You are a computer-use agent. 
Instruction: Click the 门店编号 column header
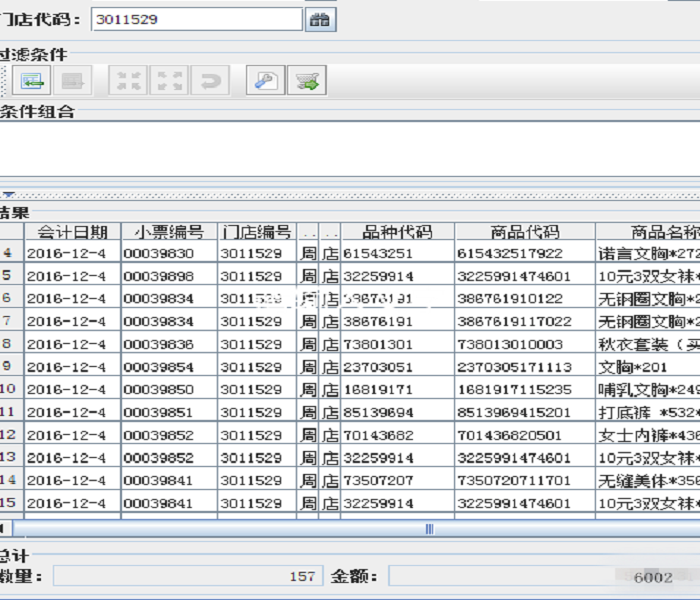pos(257,232)
